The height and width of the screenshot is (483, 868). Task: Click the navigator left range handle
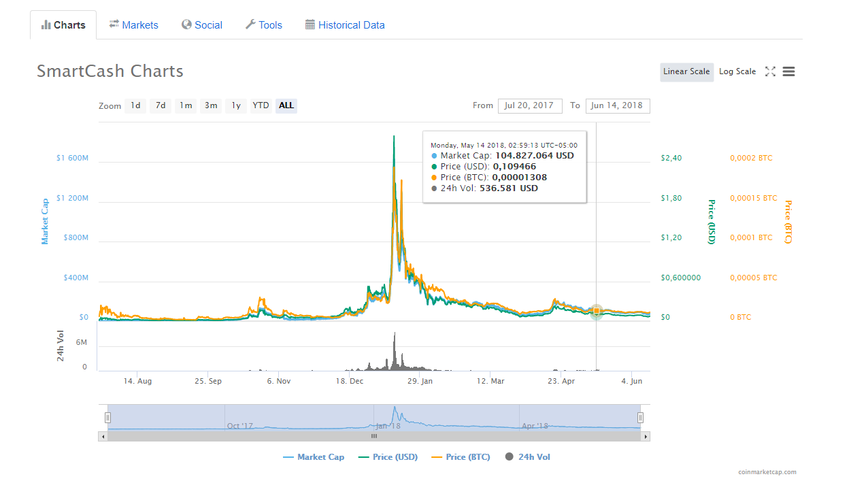[x=107, y=418]
